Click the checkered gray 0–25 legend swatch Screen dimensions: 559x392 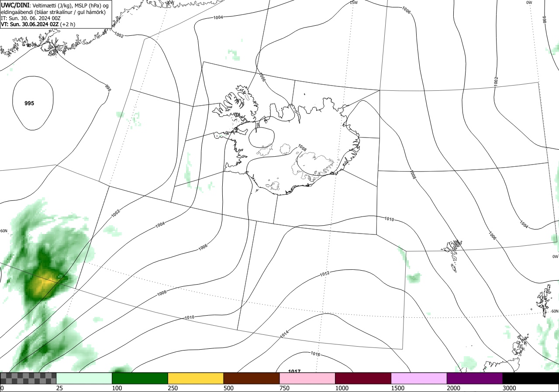tap(28, 378)
